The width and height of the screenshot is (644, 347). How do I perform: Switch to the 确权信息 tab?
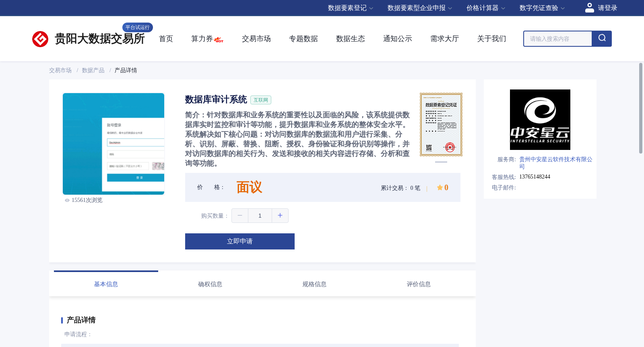[210, 284]
